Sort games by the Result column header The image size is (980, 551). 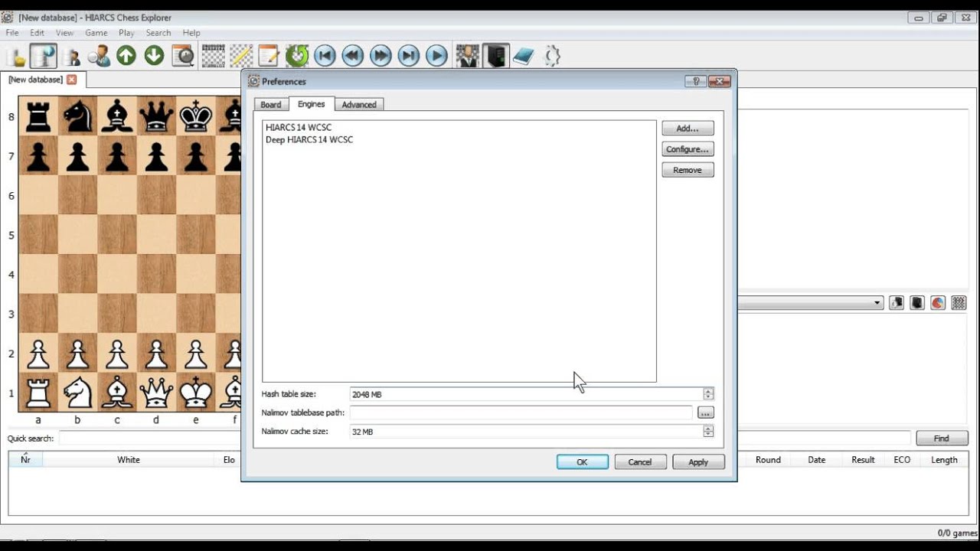pos(863,460)
